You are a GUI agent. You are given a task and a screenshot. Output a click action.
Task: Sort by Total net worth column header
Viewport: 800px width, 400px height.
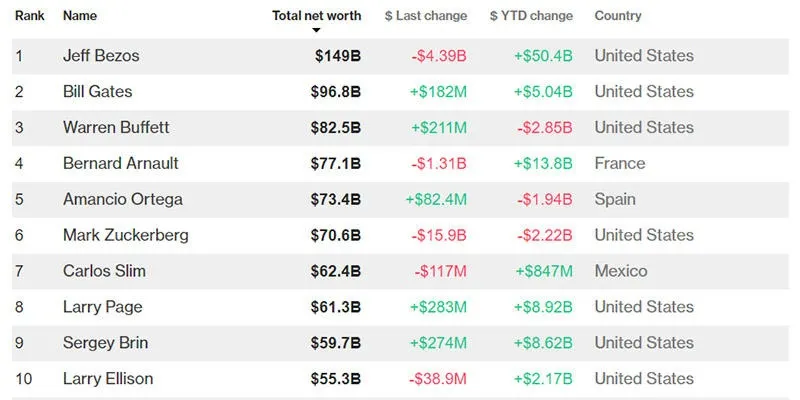click(x=316, y=16)
